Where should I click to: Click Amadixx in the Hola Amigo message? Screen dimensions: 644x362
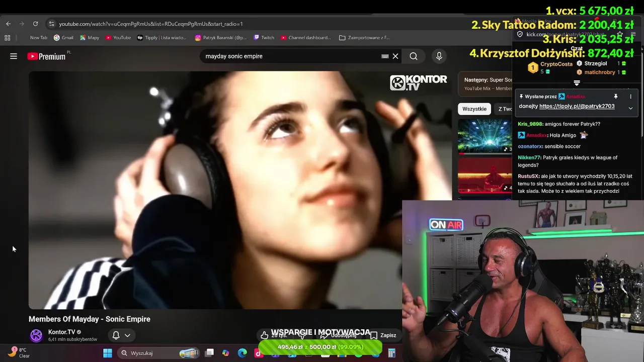click(x=536, y=135)
